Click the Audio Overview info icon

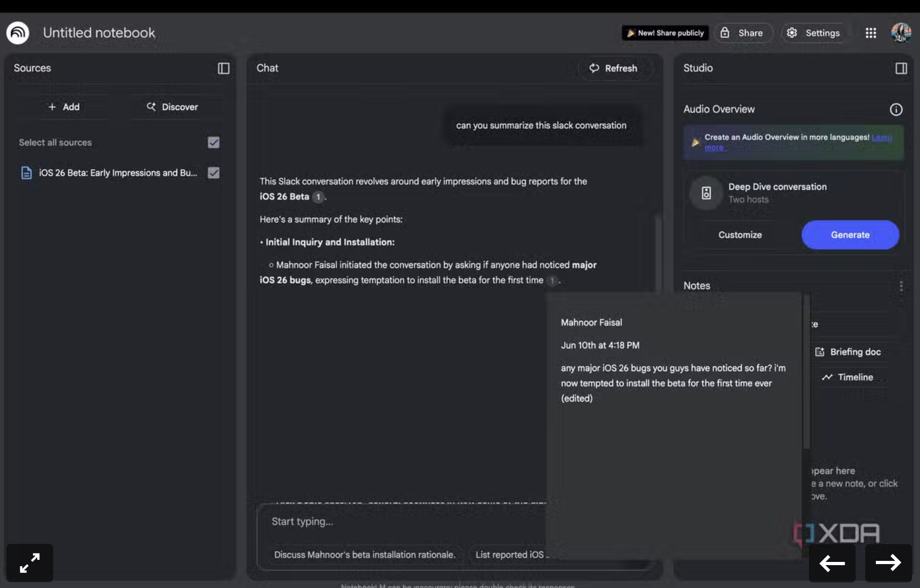coord(896,110)
